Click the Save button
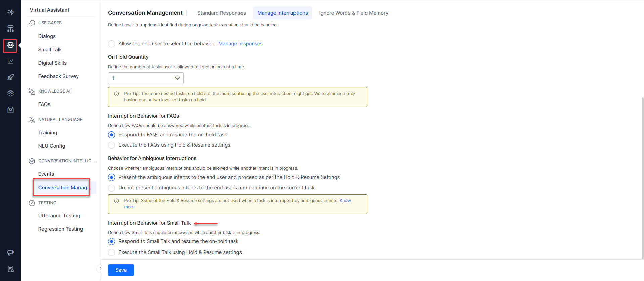This screenshot has height=281, width=644. 121,270
